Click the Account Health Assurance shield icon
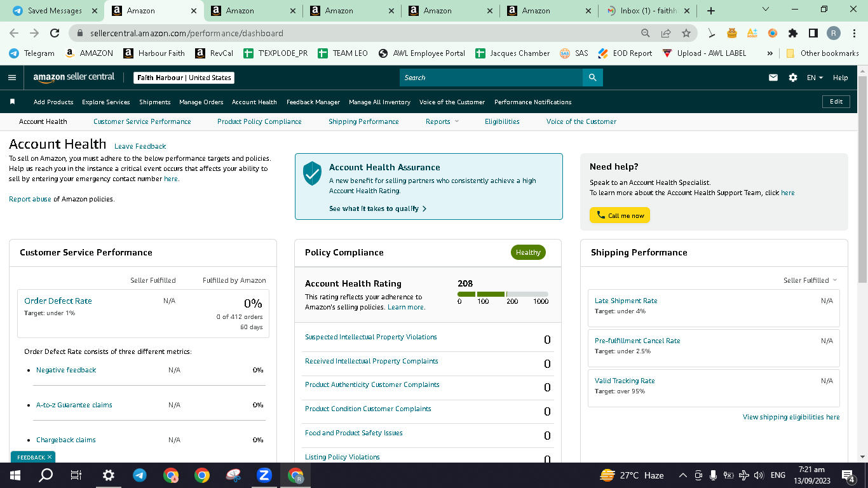868x488 pixels. [x=312, y=173]
